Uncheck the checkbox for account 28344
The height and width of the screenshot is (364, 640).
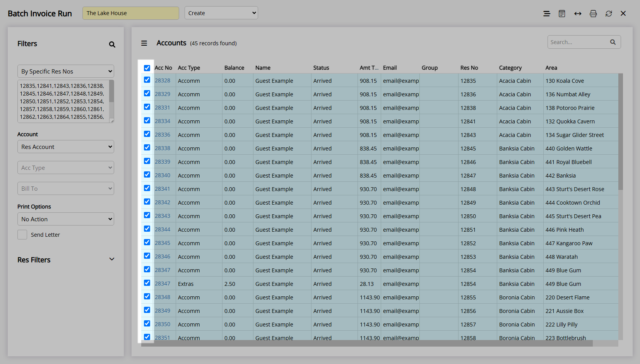pos(147,229)
